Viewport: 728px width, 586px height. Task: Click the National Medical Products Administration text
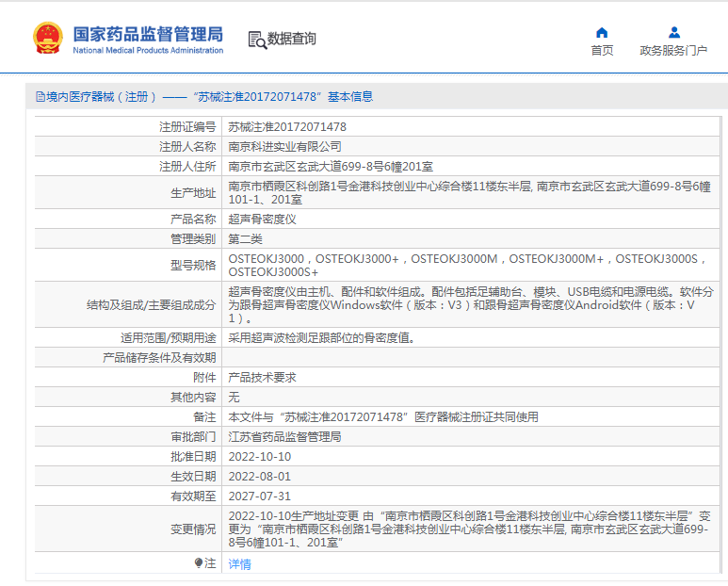(x=148, y=51)
